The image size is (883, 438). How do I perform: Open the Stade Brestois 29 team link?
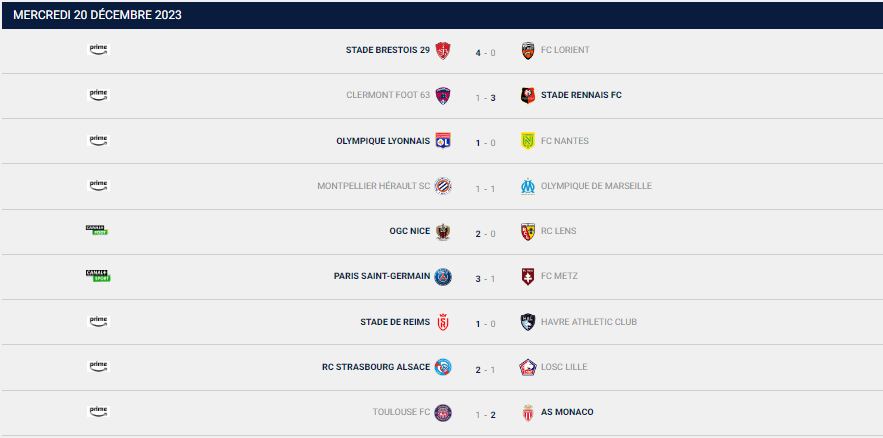tap(387, 50)
